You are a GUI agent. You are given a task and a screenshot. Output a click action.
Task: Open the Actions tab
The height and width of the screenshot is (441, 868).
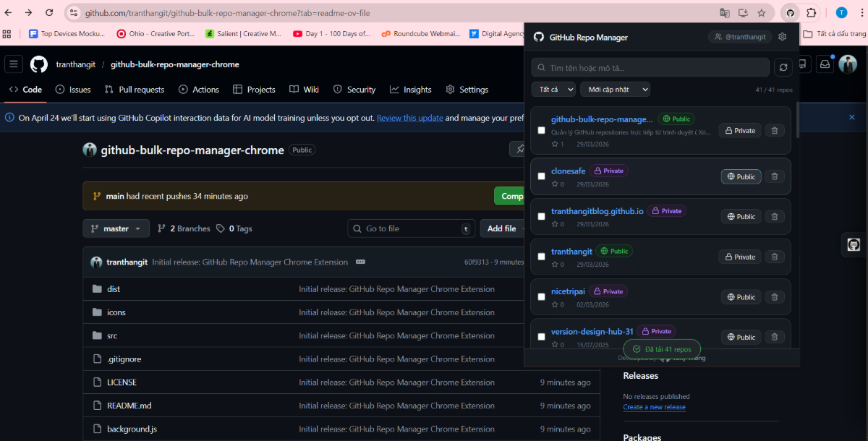[199, 90]
